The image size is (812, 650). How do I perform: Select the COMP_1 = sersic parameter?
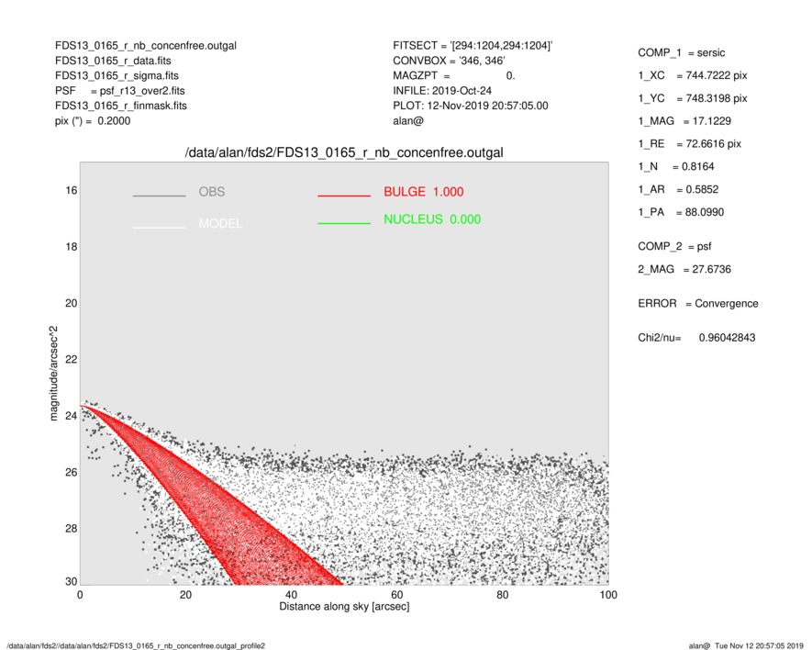pyautogui.click(x=685, y=53)
